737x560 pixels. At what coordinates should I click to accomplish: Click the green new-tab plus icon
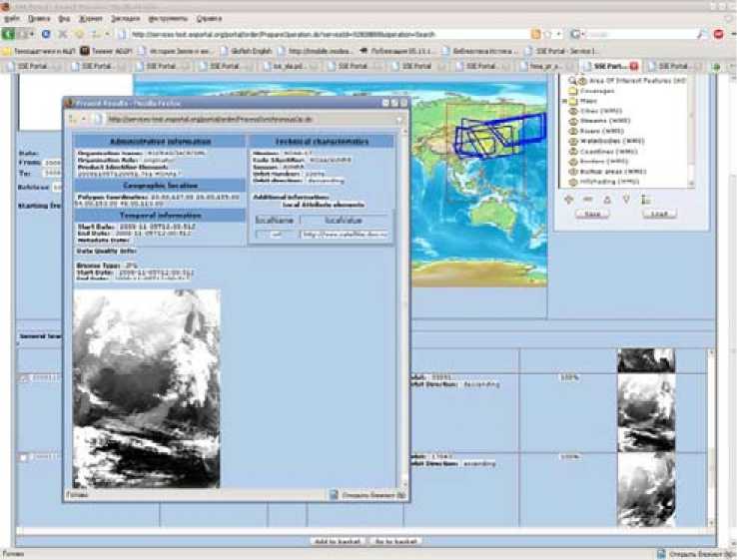pyautogui.click(x=717, y=67)
